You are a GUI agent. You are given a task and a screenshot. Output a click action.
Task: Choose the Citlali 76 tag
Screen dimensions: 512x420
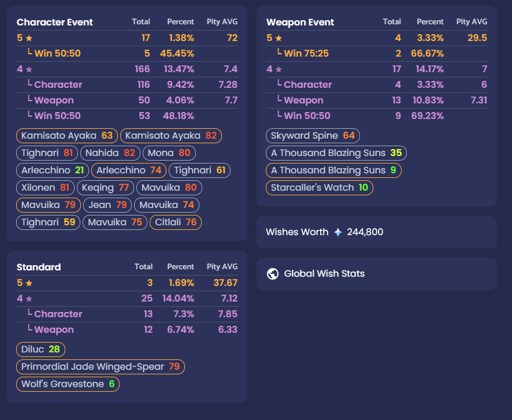[176, 222]
